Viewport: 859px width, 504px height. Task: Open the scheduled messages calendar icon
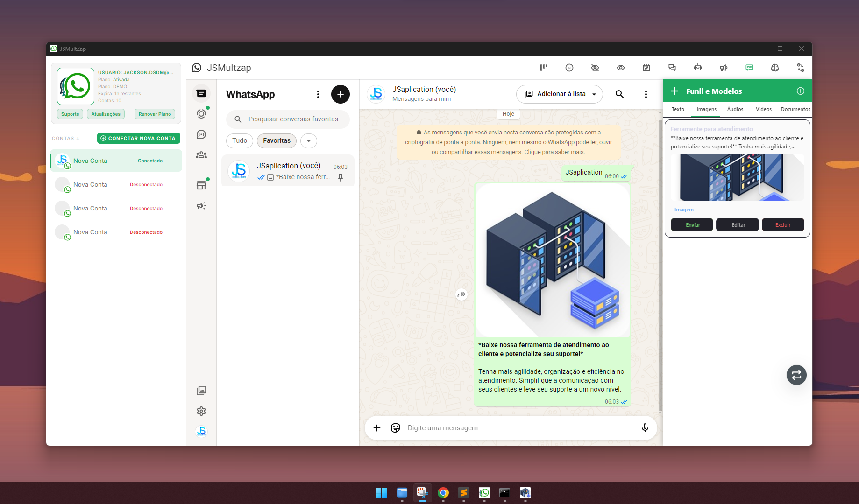[x=646, y=68]
